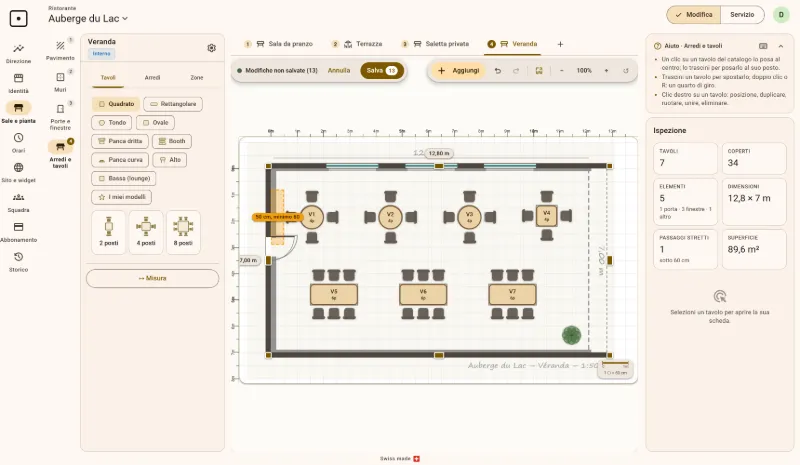Viewport: 800px width, 465px height.
Task: Open the Direzione section in sidebar
Action: pos(18,53)
